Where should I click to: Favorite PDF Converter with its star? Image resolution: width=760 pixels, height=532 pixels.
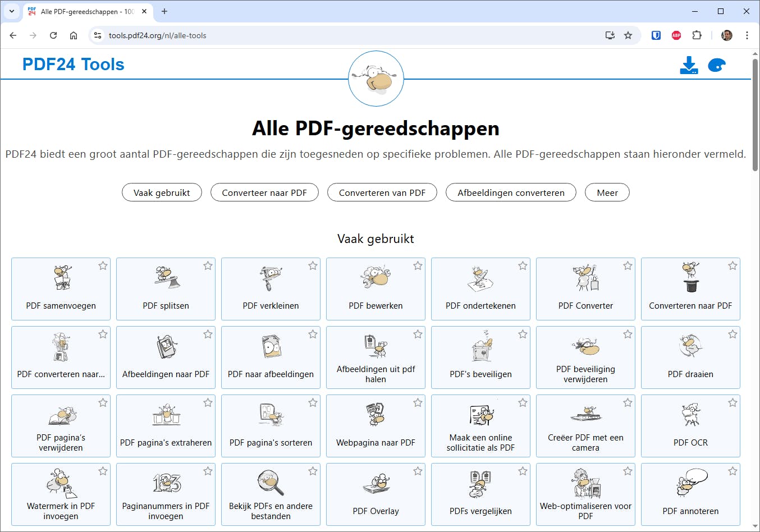[628, 266]
